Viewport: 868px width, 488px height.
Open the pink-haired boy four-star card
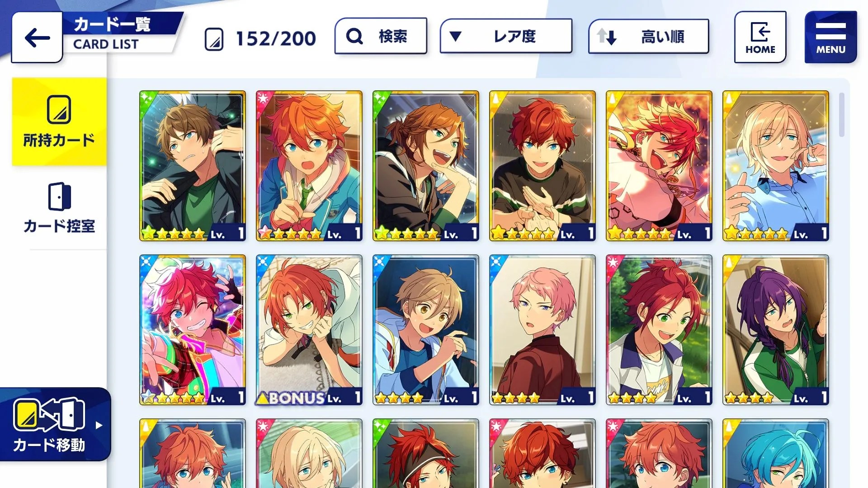pos(542,330)
